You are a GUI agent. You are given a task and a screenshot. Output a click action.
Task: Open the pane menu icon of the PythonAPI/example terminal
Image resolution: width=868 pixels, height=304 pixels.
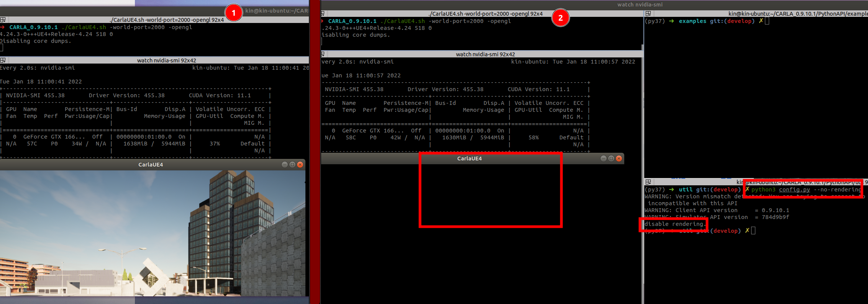tap(648, 14)
